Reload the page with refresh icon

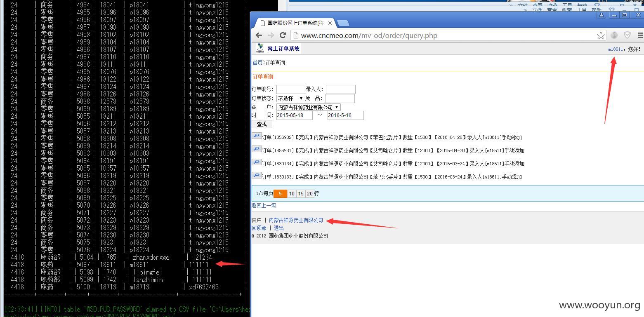tap(283, 35)
